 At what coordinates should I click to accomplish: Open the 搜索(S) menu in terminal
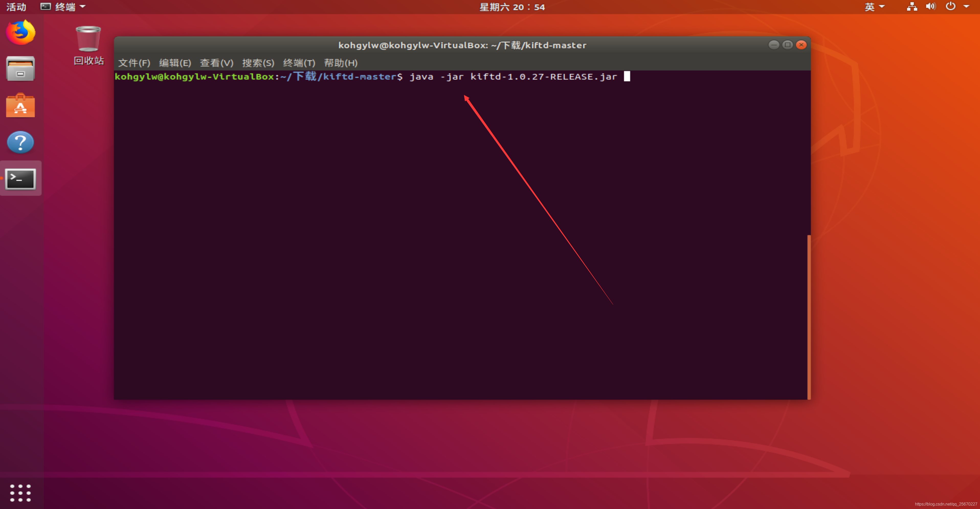[258, 63]
